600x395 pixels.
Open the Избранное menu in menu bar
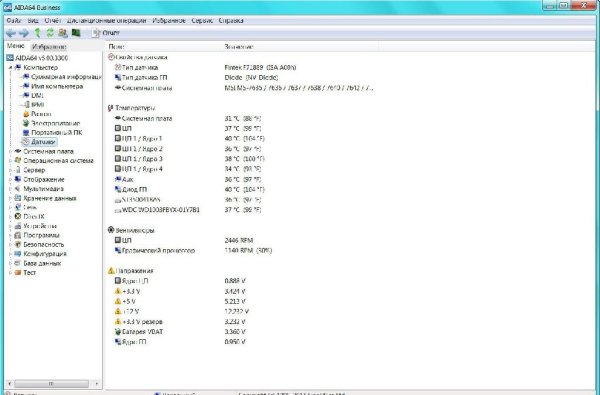pyautogui.click(x=169, y=21)
